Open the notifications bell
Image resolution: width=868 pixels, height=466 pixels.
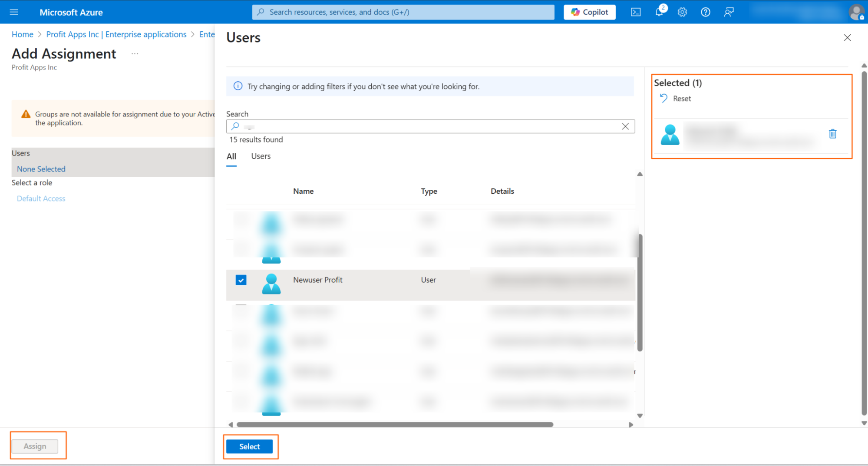659,12
